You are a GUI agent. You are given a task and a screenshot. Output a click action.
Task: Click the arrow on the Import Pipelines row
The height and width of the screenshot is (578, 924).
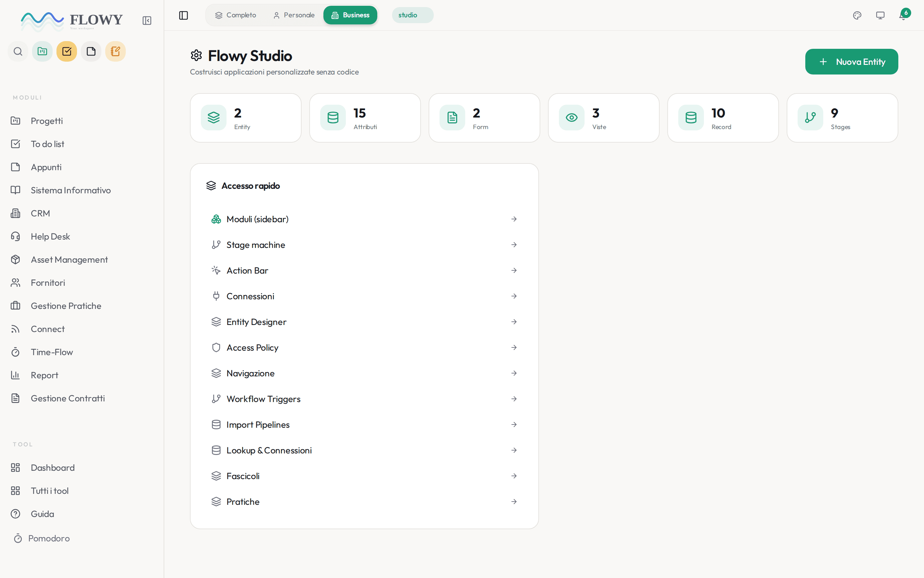[514, 425]
